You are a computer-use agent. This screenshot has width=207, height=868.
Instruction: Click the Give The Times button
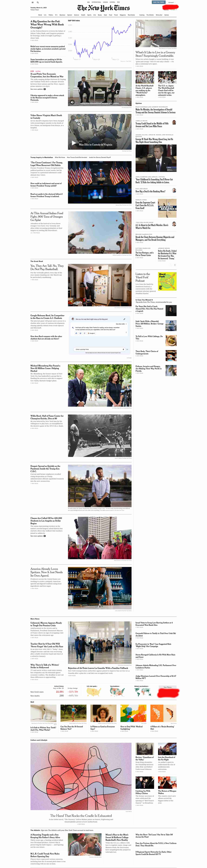coord(159,2)
